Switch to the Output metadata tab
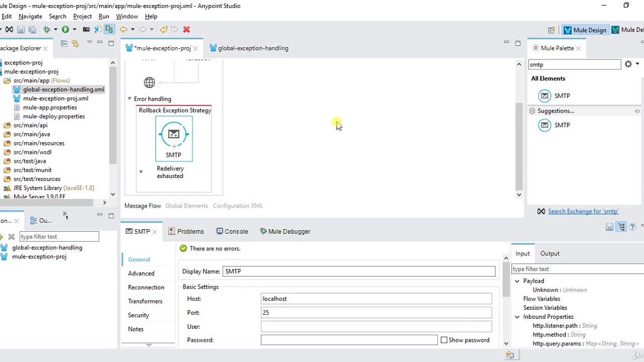Image resolution: width=644 pixels, height=362 pixels. pos(550,254)
